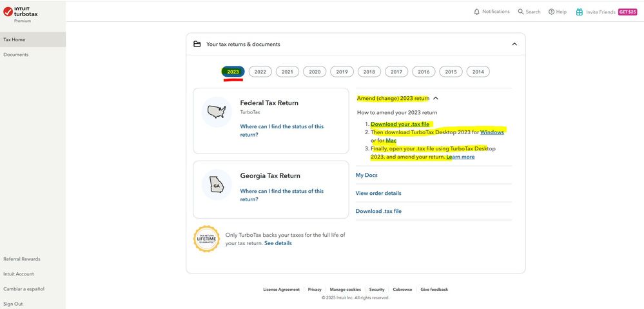Image resolution: width=644 pixels, height=309 pixels.
Task: Open View order details link
Action: coord(378,193)
